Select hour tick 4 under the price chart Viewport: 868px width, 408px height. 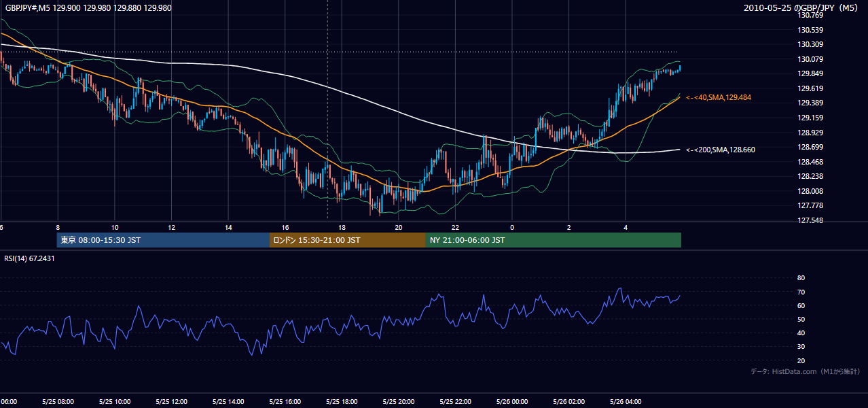point(626,227)
